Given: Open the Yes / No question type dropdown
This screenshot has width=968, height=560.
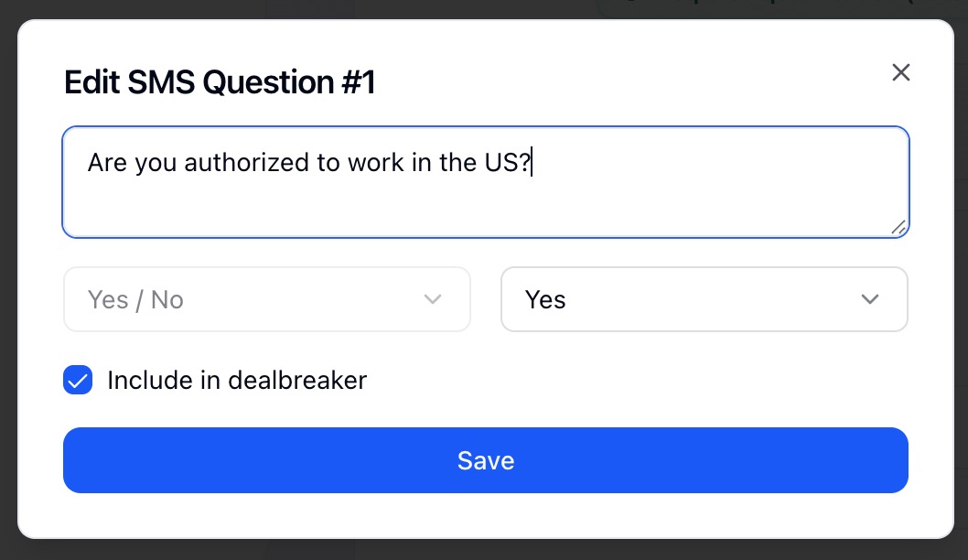Looking at the screenshot, I should (x=266, y=299).
